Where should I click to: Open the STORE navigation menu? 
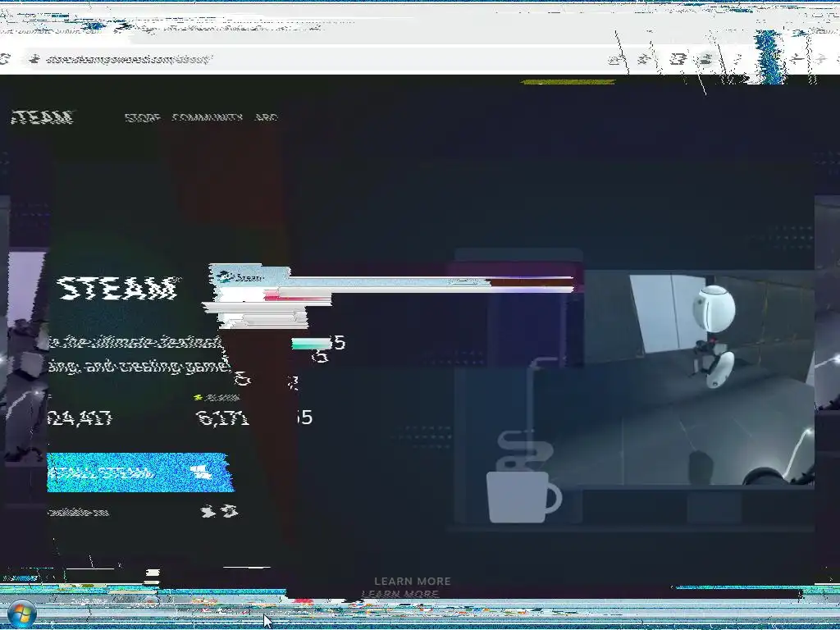[x=142, y=117]
